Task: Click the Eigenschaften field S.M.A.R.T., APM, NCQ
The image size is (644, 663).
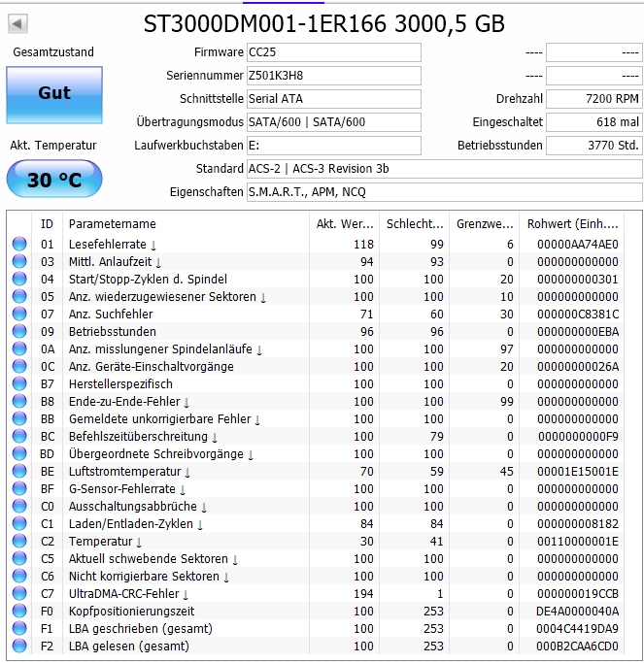Action: click(445, 192)
